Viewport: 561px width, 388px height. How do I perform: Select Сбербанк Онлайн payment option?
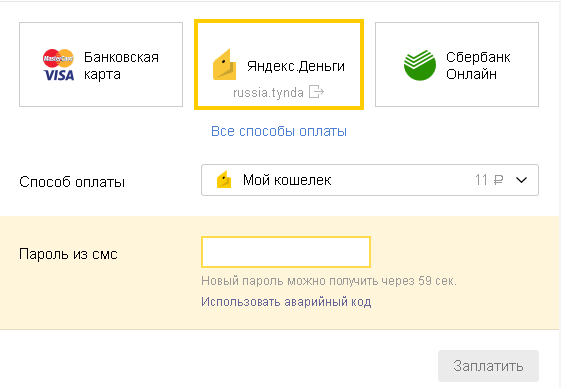click(x=457, y=64)
